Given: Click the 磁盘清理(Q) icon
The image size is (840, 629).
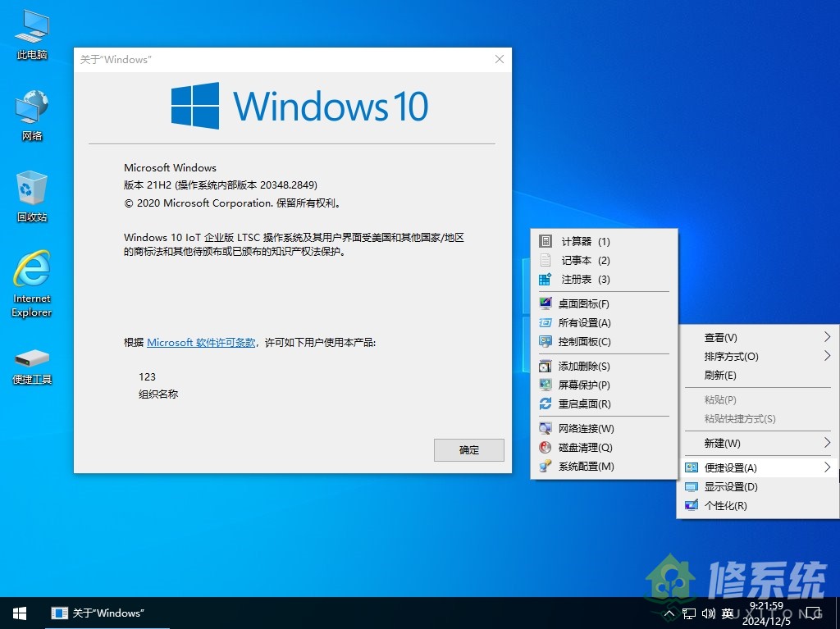Looking at the screenshot, I should [x=545, y=448].
